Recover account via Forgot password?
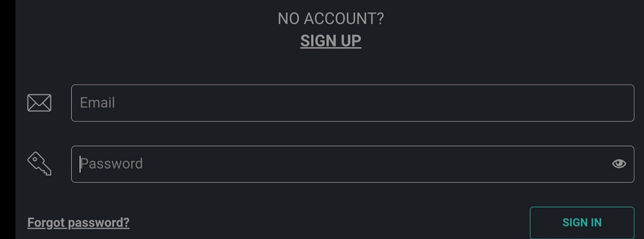This screenshot has width=644, height=239. (78, 222)
